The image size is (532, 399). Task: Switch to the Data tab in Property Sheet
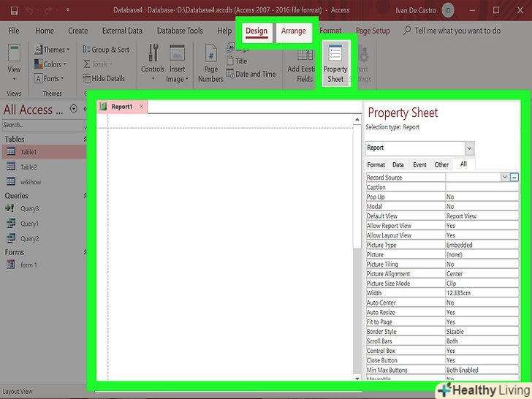click(x=398, y=164)
